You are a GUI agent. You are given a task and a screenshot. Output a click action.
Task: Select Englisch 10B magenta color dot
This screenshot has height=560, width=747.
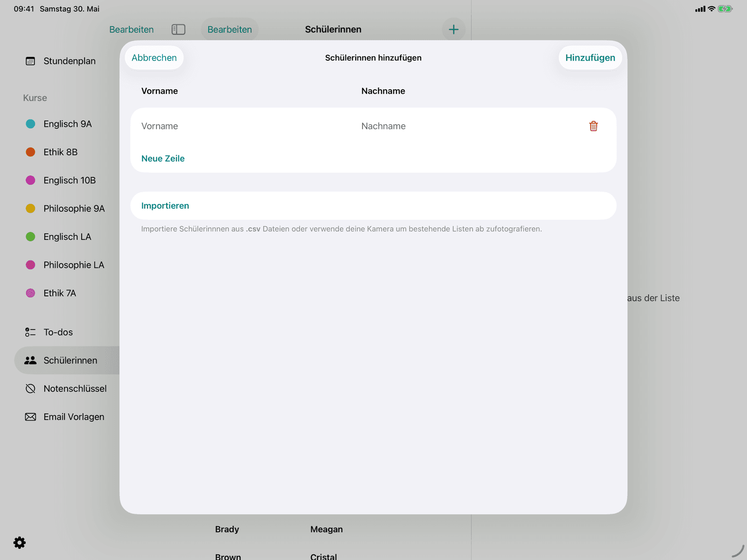pos(30,180)
